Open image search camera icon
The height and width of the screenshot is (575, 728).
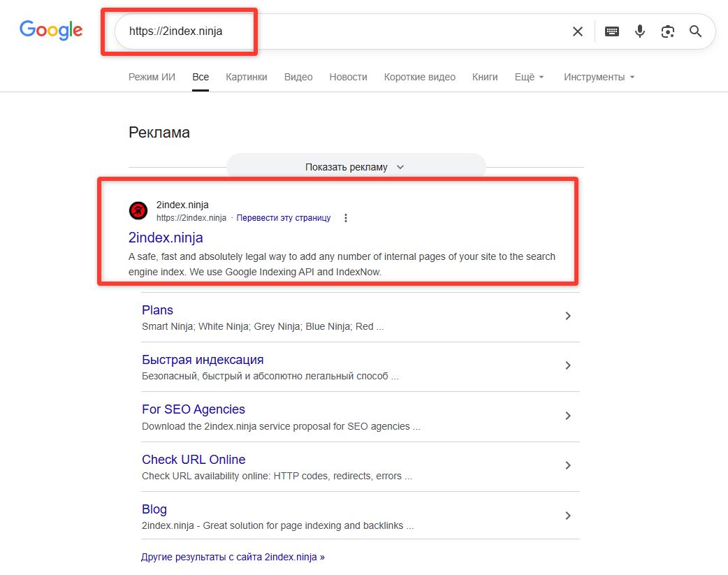pyautogui.click(x=668, y=31)
